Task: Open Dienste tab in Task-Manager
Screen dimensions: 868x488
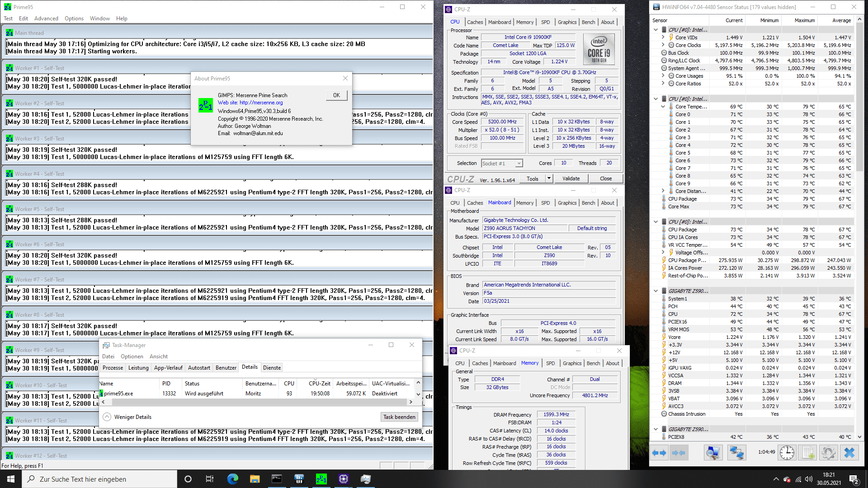Action: coord(272,368)
